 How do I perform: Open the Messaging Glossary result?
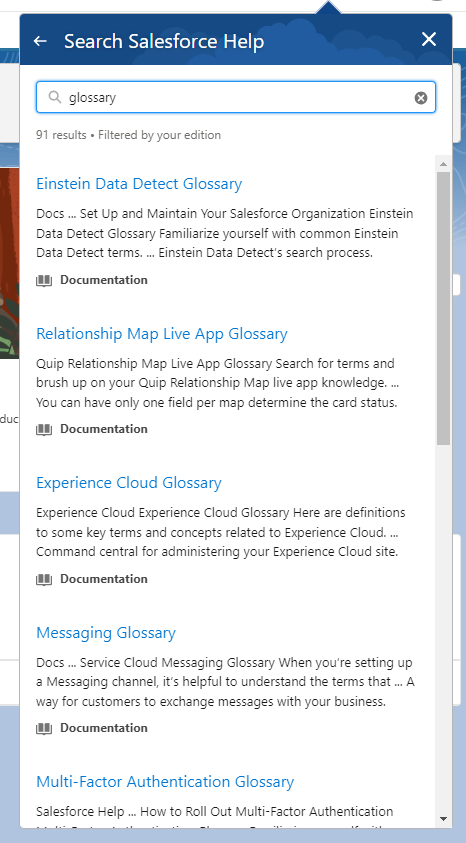coord(106,633)
